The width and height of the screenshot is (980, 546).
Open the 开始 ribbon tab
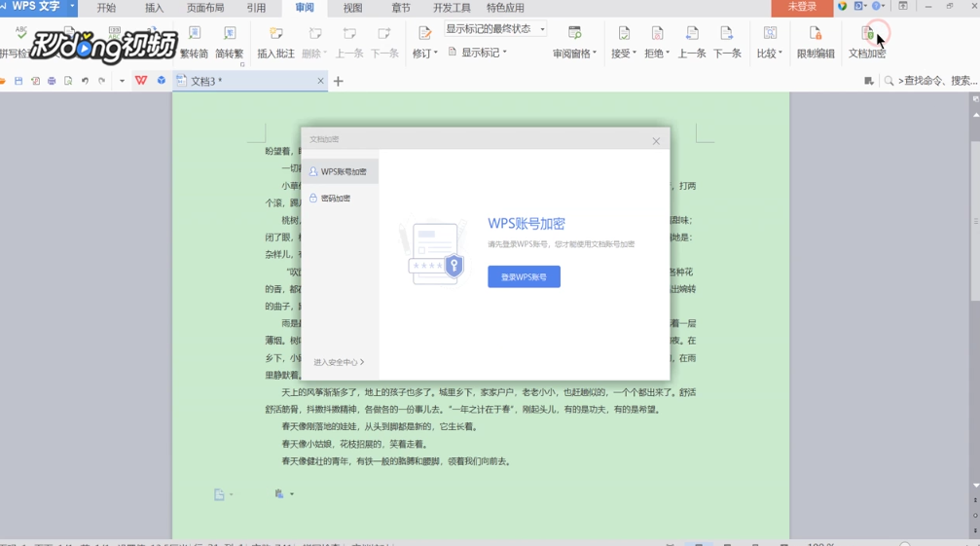106,8
